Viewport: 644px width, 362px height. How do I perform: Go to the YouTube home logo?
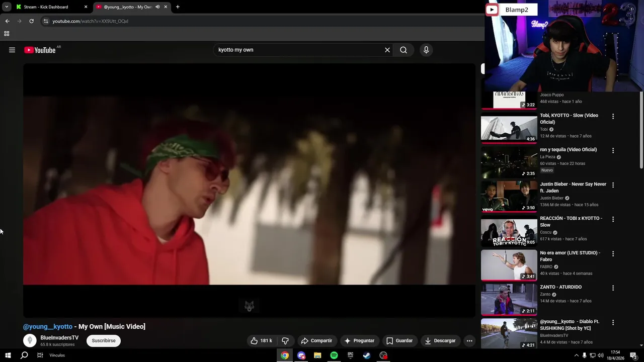pyautogui.click(x=40, y=50)
